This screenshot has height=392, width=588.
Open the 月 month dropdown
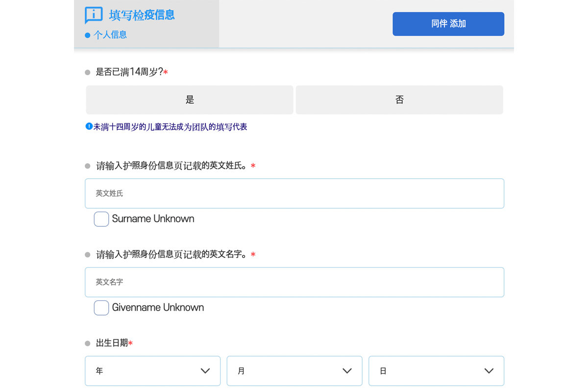click(294, 371)
